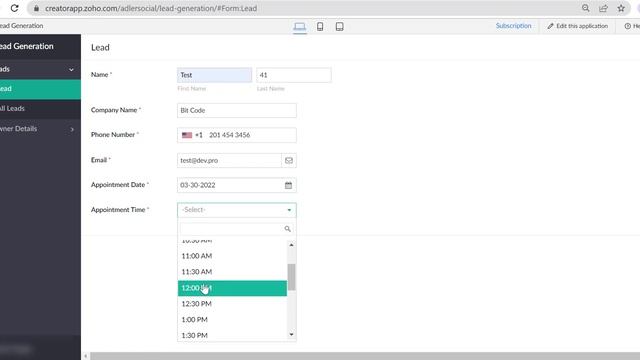Switch to tablet preview view
This screenshot has width=640, height=360.
[339, 27]
